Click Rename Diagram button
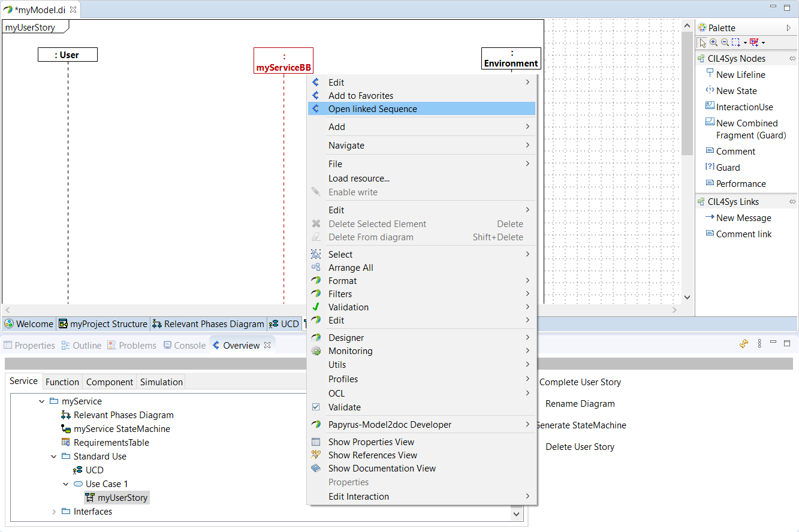This screenshot has width=799, height=532. (580, 404)
